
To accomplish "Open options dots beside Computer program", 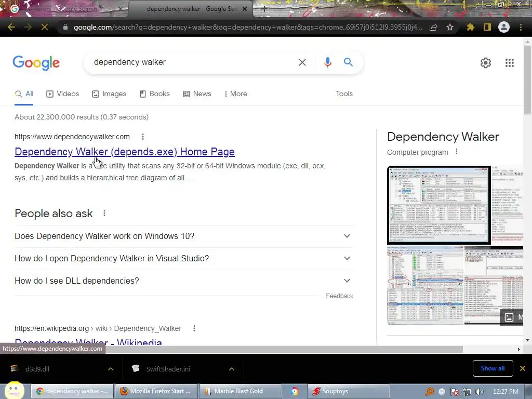I will 457,152.
